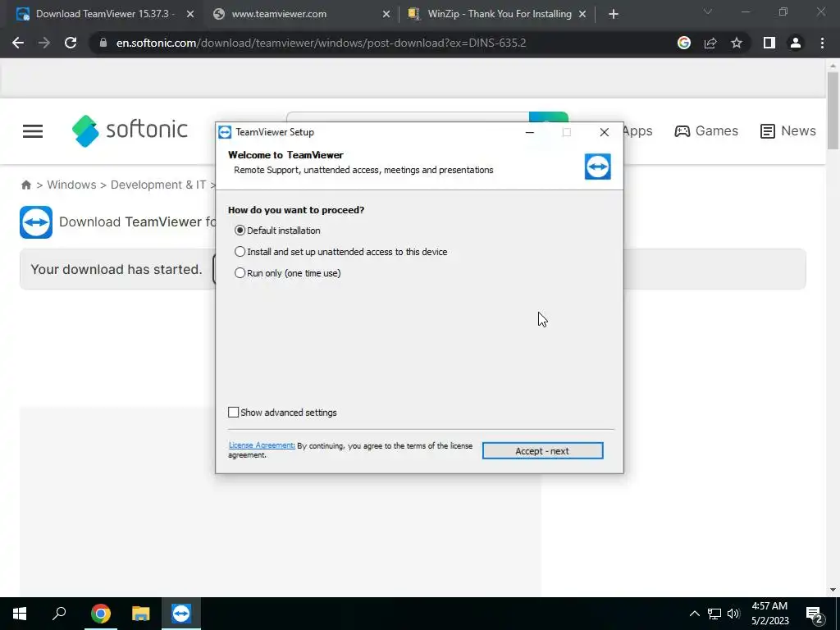
Task: Minimize the TeamViewer Setup dialog
Action: (530, 132)
